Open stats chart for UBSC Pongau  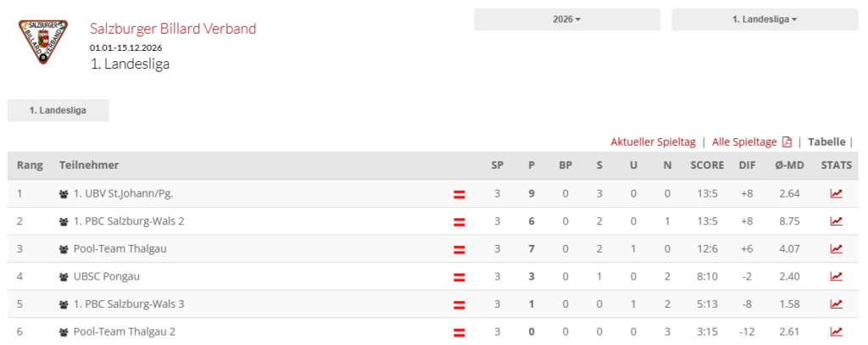click(836, 276)
